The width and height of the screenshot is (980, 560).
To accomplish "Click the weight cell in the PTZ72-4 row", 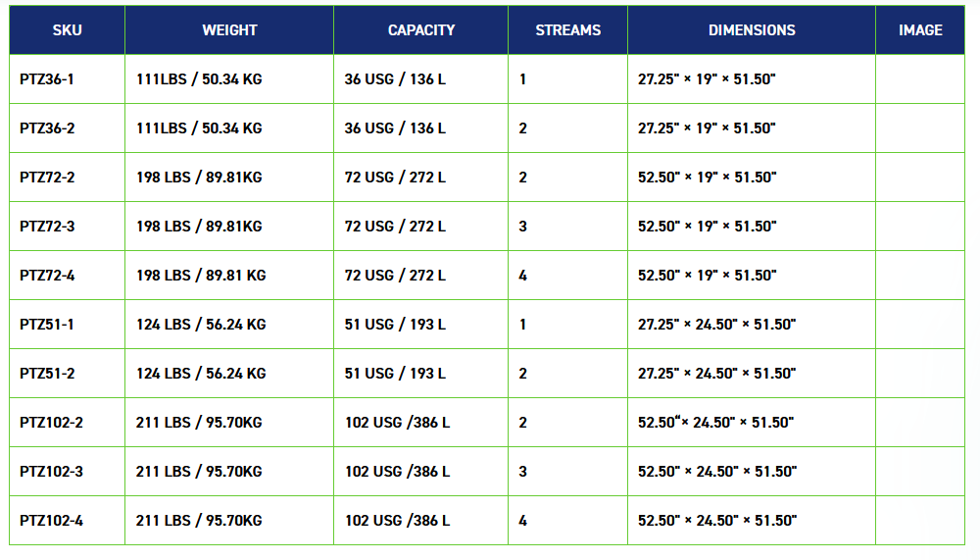I will click(201, 276).
